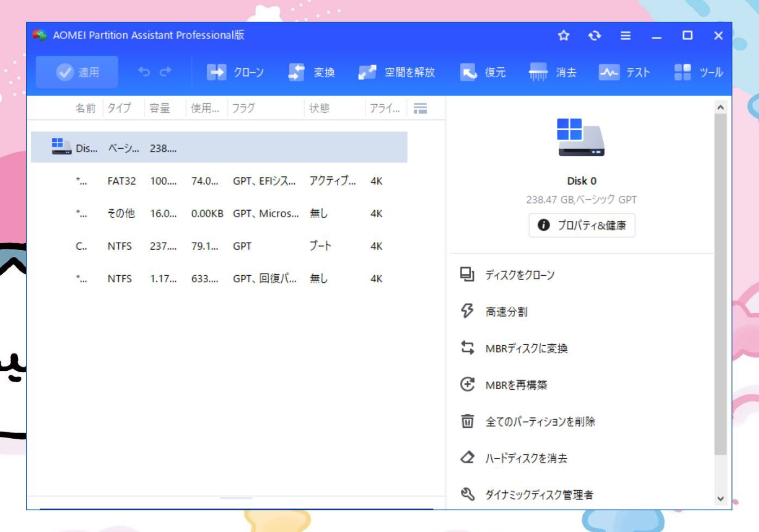Click the MBRを再構築 link text
This screenshot has width=759, height=532.
(x=516, y=385)
